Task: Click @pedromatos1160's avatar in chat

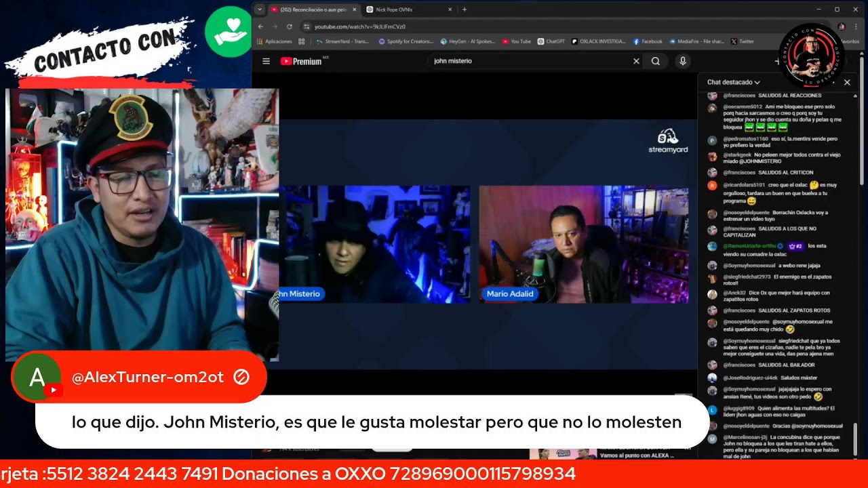Action: click(712, 140)
